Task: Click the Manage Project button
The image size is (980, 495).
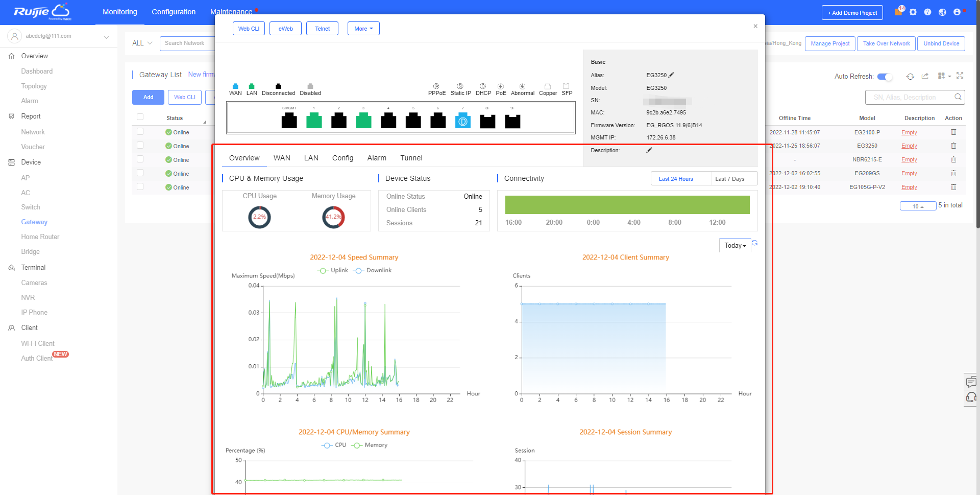Action: 830,43
